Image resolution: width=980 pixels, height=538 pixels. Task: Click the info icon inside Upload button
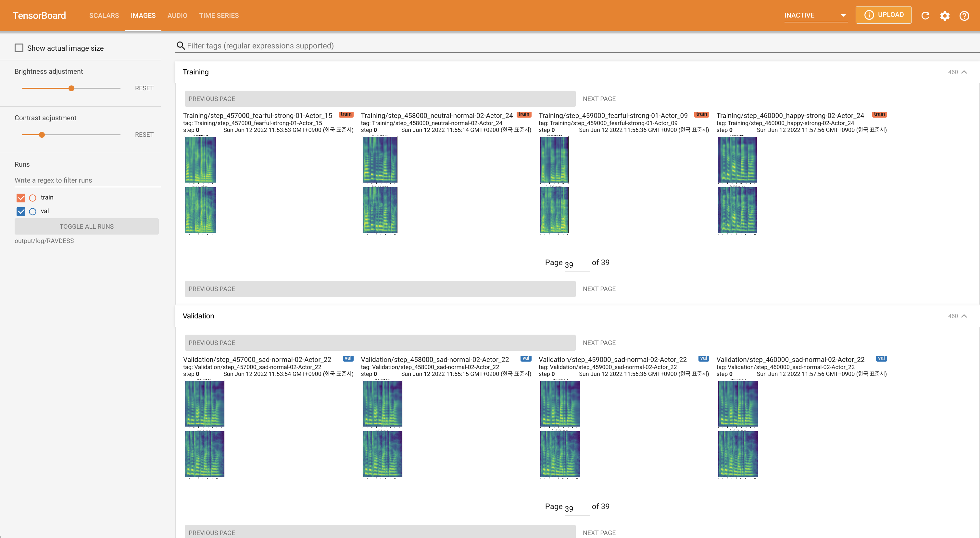click(869, 15)
